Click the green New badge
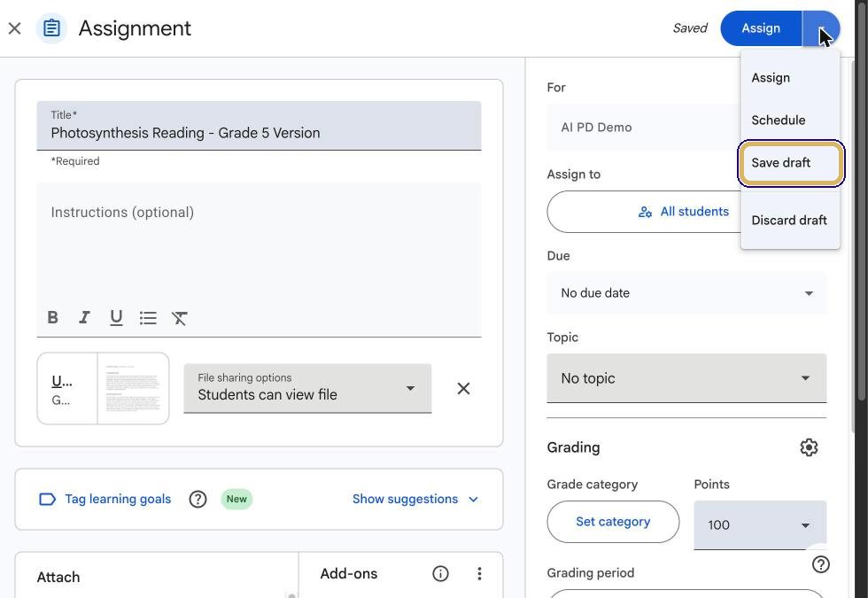Viewport: 868px width, 598px height. 236,500
